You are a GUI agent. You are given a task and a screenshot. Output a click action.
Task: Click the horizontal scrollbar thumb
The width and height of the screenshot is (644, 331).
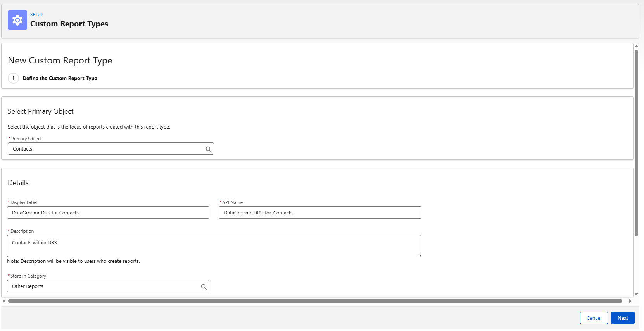[315, 301]
